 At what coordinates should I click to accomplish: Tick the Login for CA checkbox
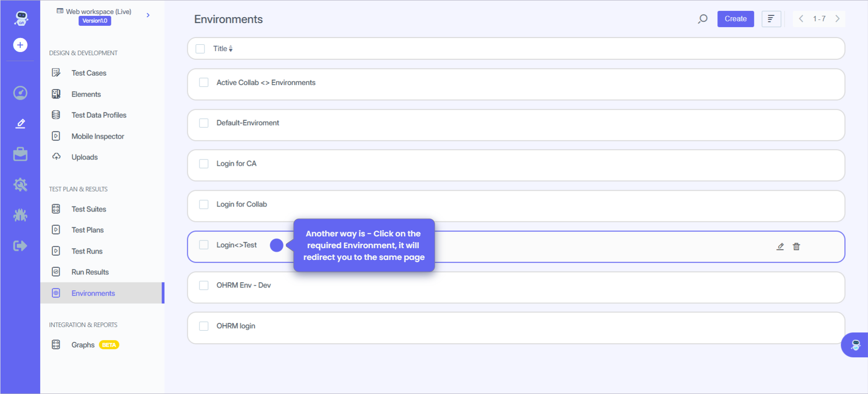pyautogui.click(x=204, y=163)
